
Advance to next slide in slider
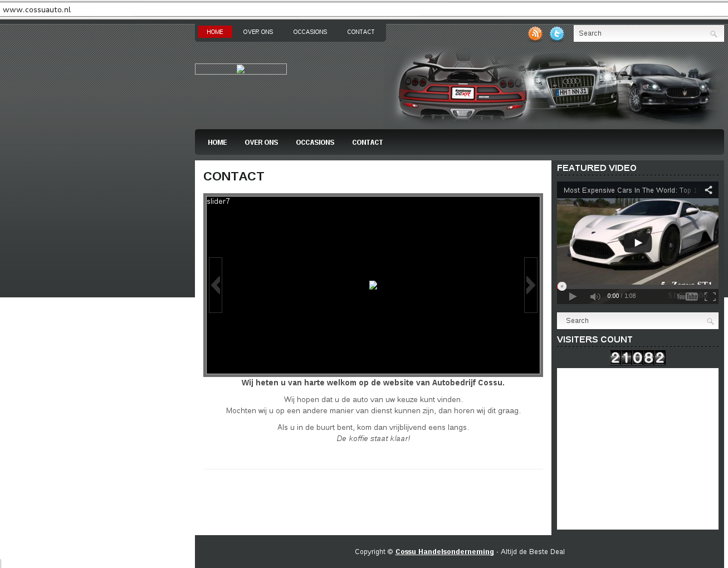(530, 285)
